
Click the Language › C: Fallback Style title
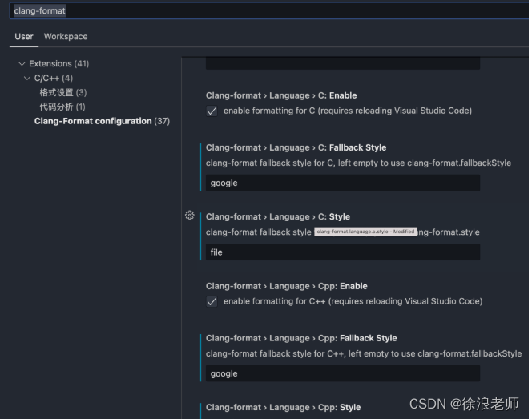(296, 148)
